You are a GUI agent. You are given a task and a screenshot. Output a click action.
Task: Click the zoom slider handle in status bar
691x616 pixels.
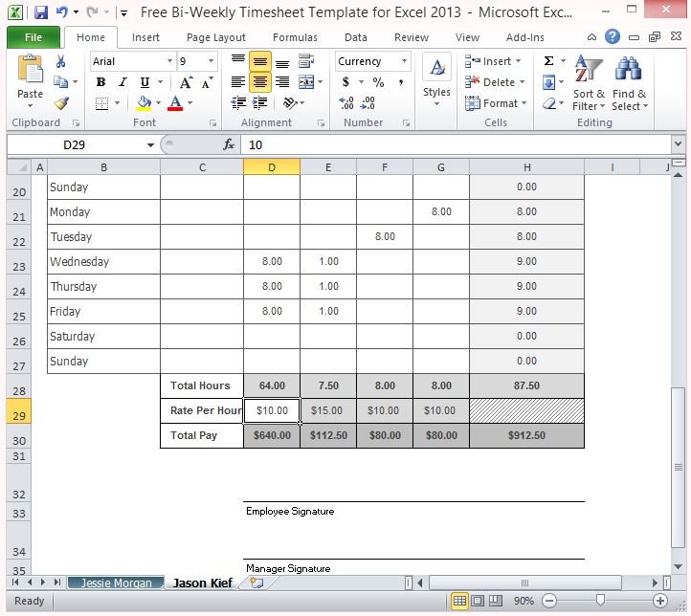pos(600,601)
